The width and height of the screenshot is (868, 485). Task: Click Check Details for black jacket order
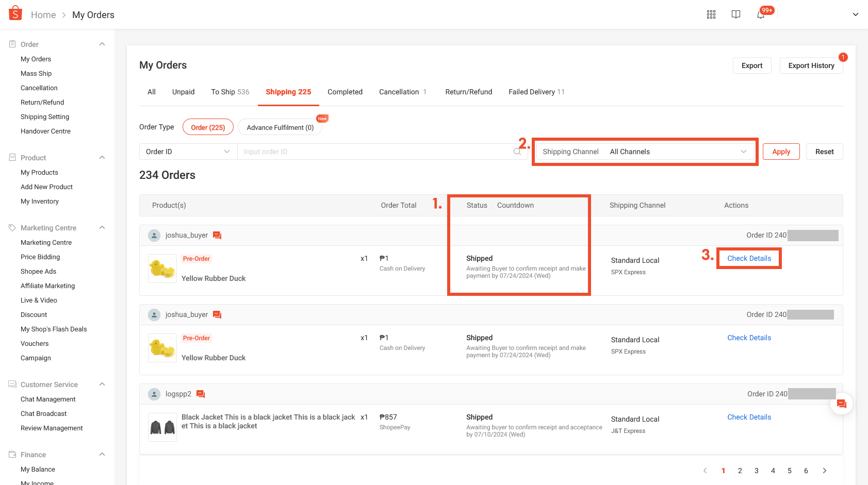click(749, 417)
